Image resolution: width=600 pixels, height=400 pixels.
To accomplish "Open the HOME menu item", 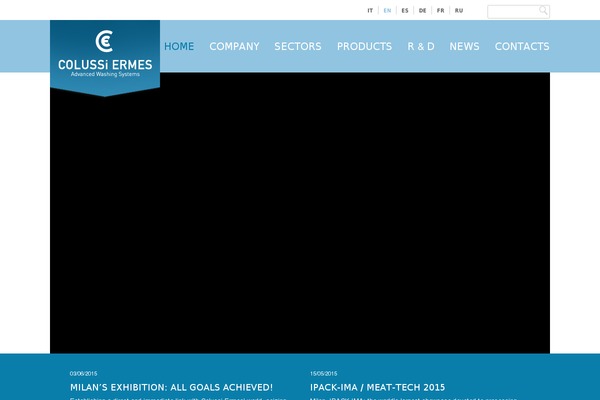I will pos(179,46).
